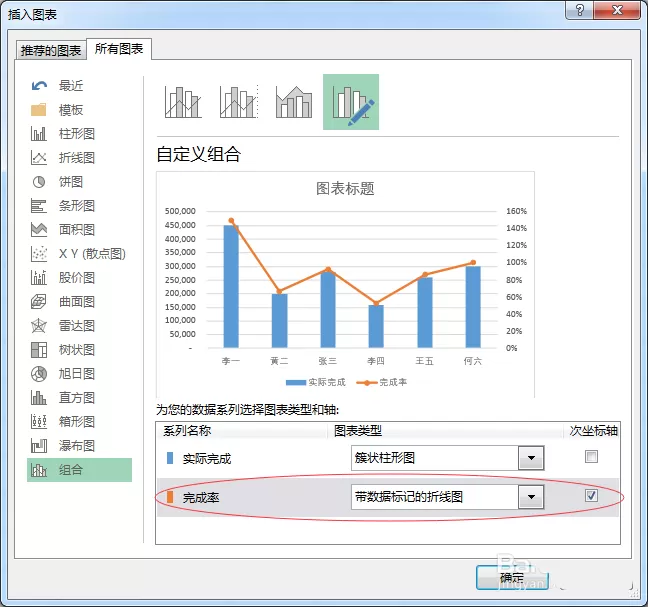Click the 图表标题 text in preview
The height and width of the screenshot is (607, 648).
pyautogui.click(x=345, y=188)
